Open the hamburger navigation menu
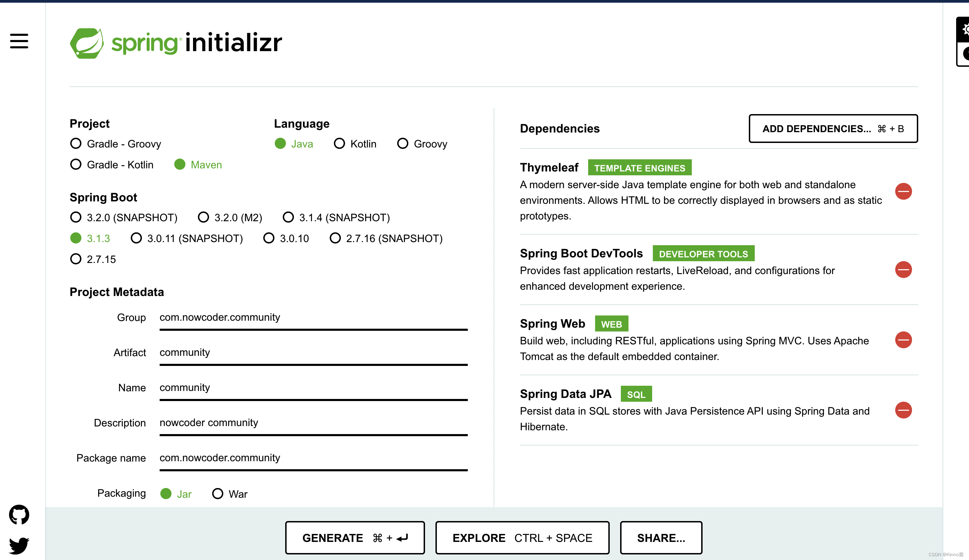969x560 pixels. click(19, 41)
